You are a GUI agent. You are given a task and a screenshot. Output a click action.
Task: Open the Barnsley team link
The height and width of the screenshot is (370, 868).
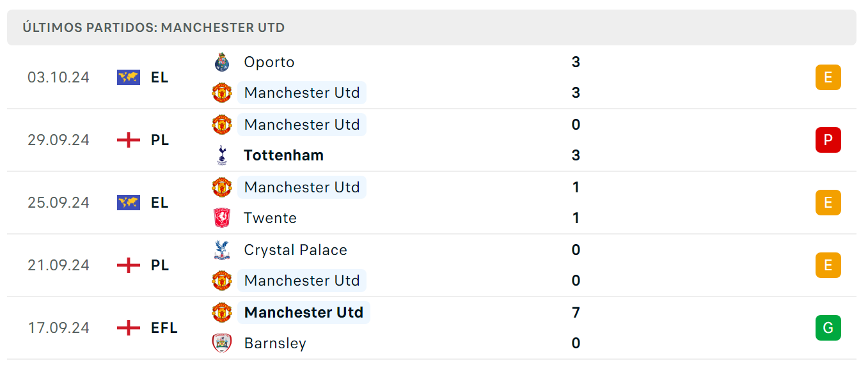click(275, 343)
